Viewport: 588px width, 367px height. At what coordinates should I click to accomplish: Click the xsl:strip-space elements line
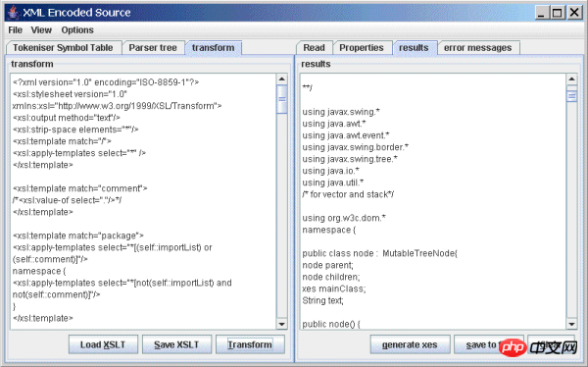tap(75, 130)
